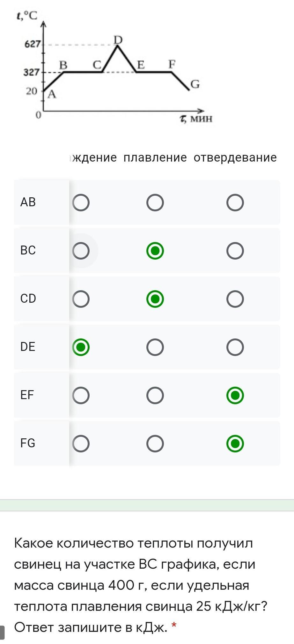Click the question text about свинец heat
Image resolution: width=294 pixels, height=644 pixels.
point(140,585)
